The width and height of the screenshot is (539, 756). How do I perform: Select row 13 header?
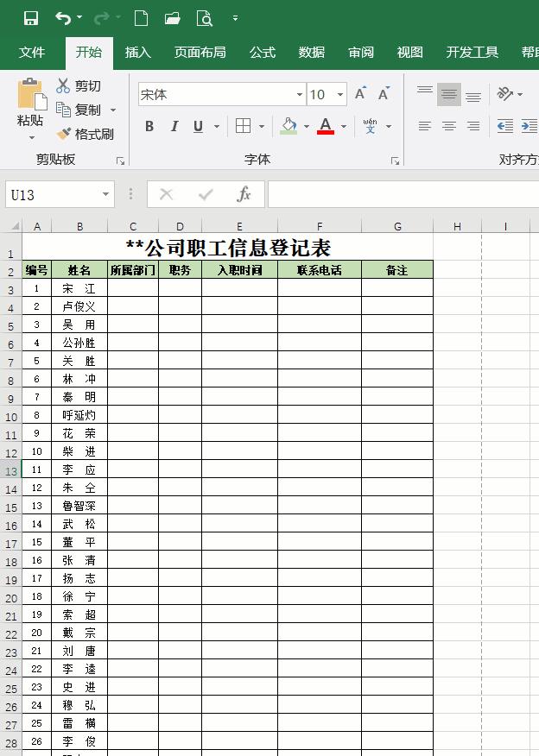pyautogui.click(x=11, y=471)
